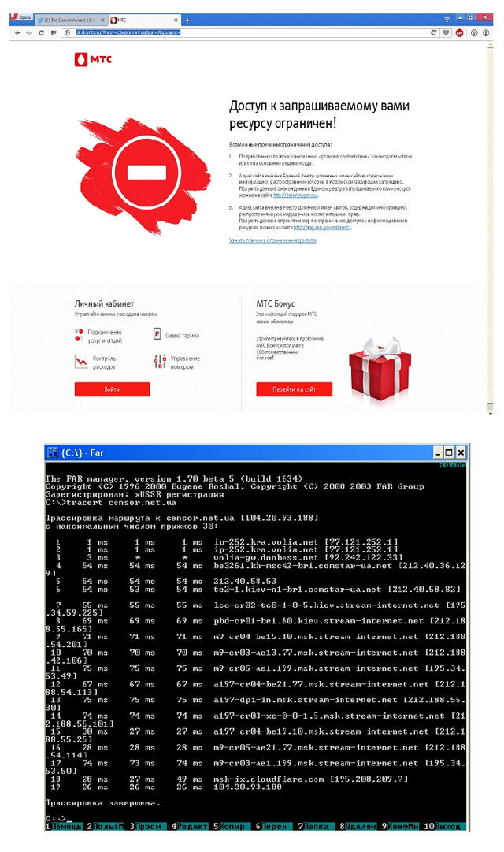This screenshot has width=504, height=852.
Task: Click the heart bookmark icon
Action: [446, 32]
